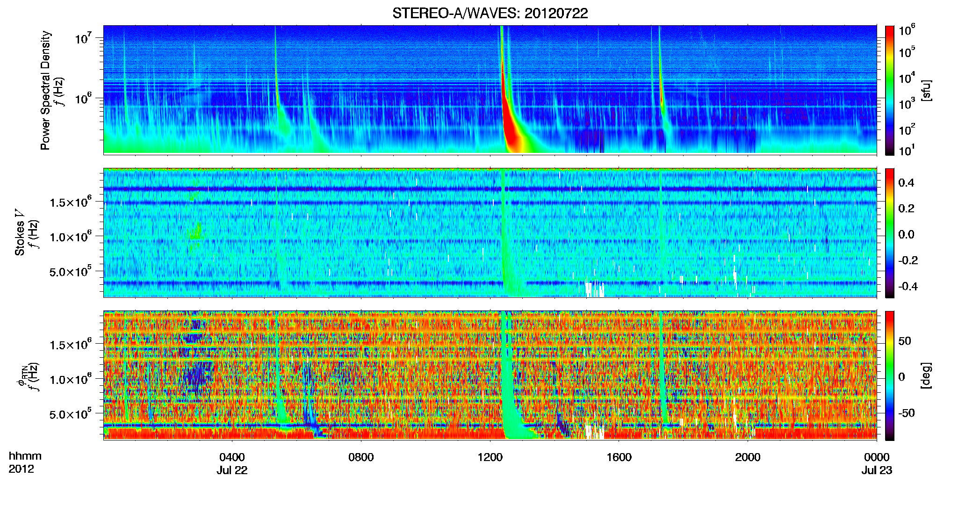Screen dimensions: 980x505
Task: Click the degrees color bar by bottom panel
Action: (890, 375)
